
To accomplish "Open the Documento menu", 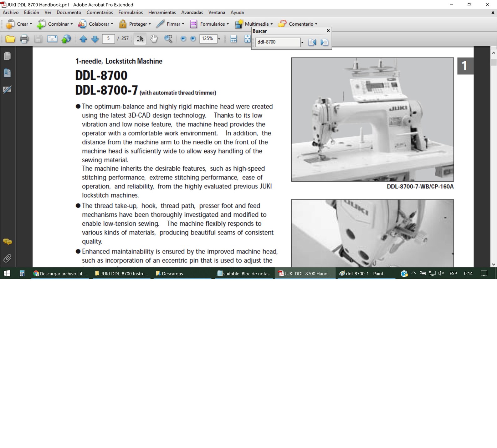I will tap(69, 13).
